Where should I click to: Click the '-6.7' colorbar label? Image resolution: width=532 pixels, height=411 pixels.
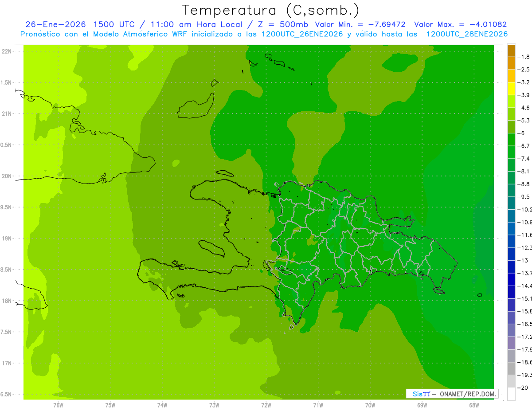pos(524,146)
